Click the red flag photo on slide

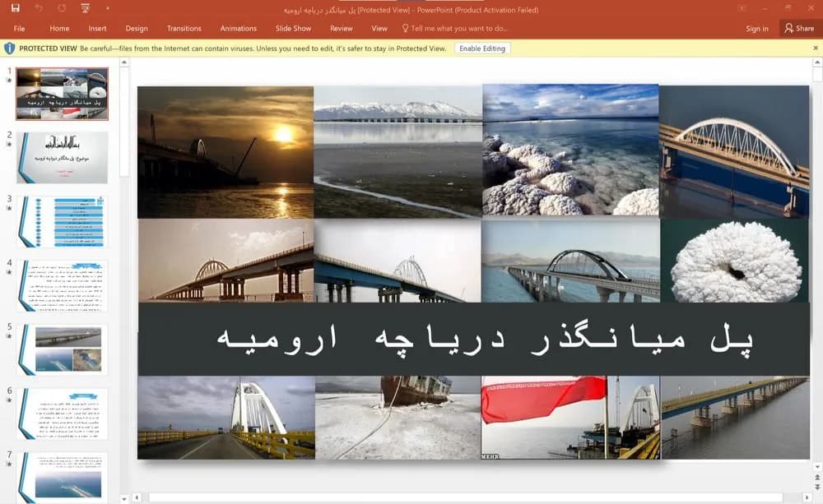click(571, 418)
